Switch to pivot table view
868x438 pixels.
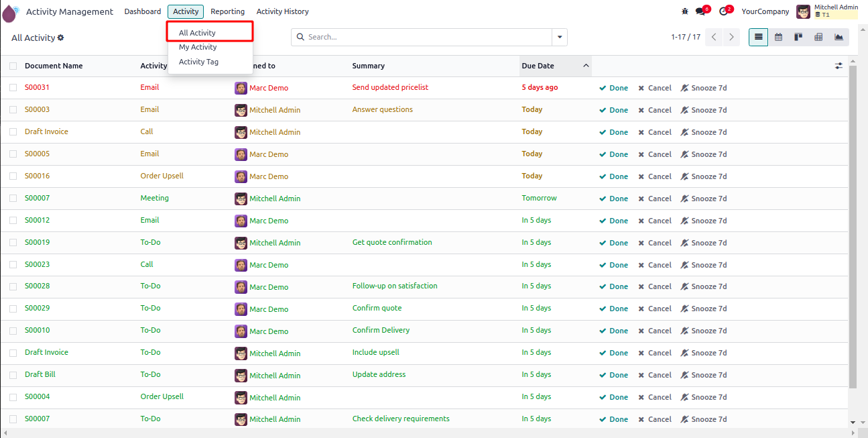click(818, 38)
